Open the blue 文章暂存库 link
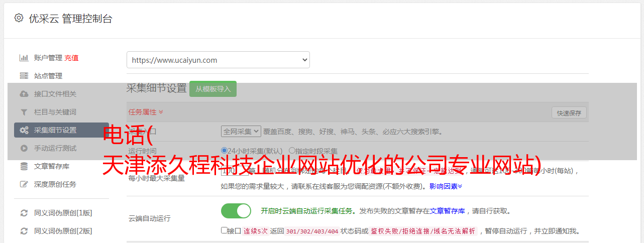This screenshot has height=243, width=644. pos(447,211)
